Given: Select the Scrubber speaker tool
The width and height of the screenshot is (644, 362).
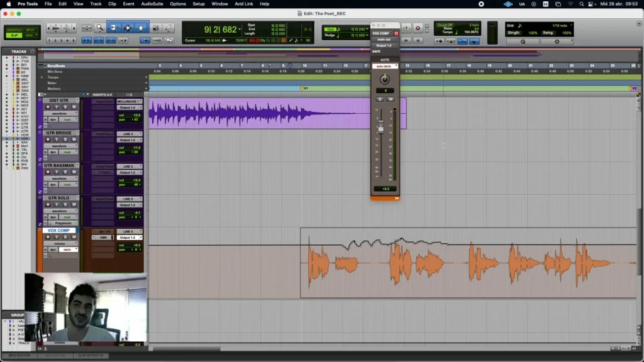Looking at the screenshot, I should coord(156,28).
